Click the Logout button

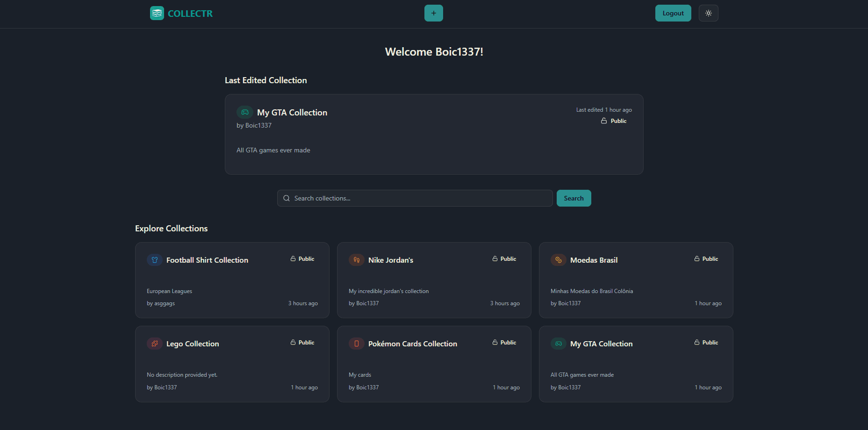673,13
